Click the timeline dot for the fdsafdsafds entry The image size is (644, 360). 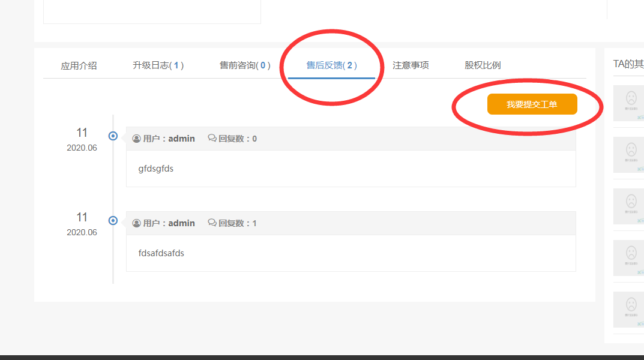pyautogui.click(x=113, y=221)
